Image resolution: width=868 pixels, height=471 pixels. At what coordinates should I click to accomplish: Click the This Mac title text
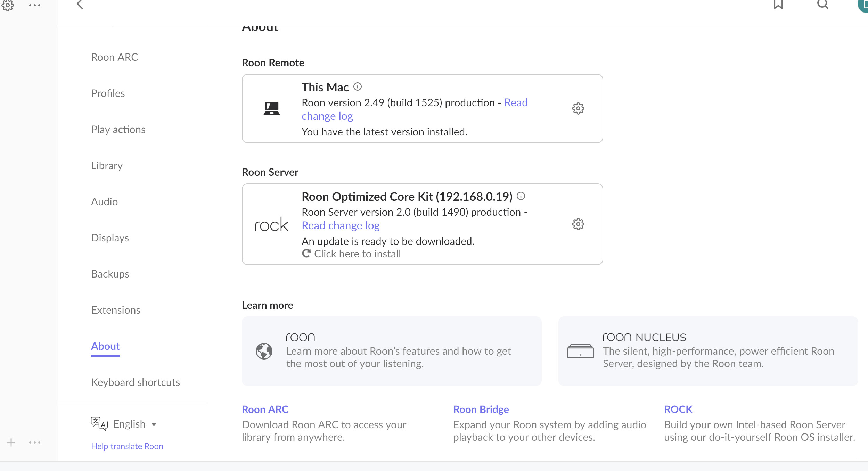tap(325, 87)
